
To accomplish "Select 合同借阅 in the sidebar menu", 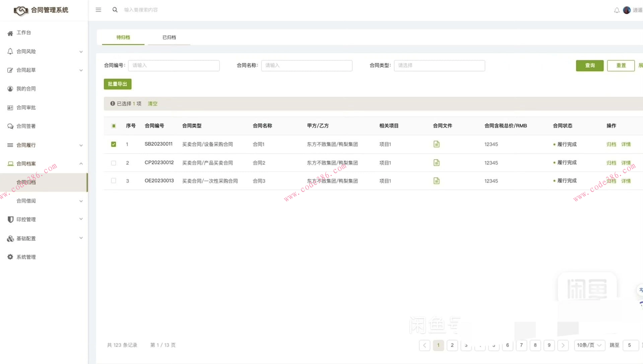I will 26,201.
